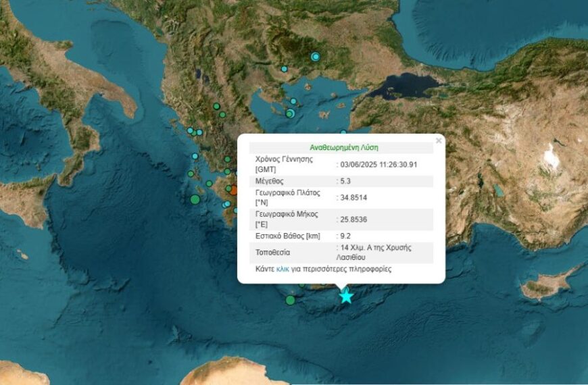This screenshot has height=385, width=588.
Task: Click the 'Αναθεωρημένη Λύση' popup heading
Action: coord(344,147)
